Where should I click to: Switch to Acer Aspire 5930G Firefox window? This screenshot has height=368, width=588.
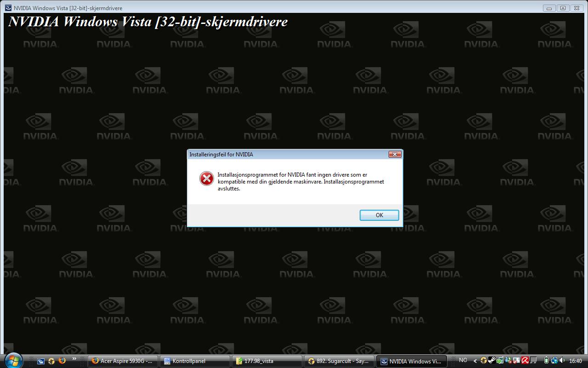click(123, 361)
